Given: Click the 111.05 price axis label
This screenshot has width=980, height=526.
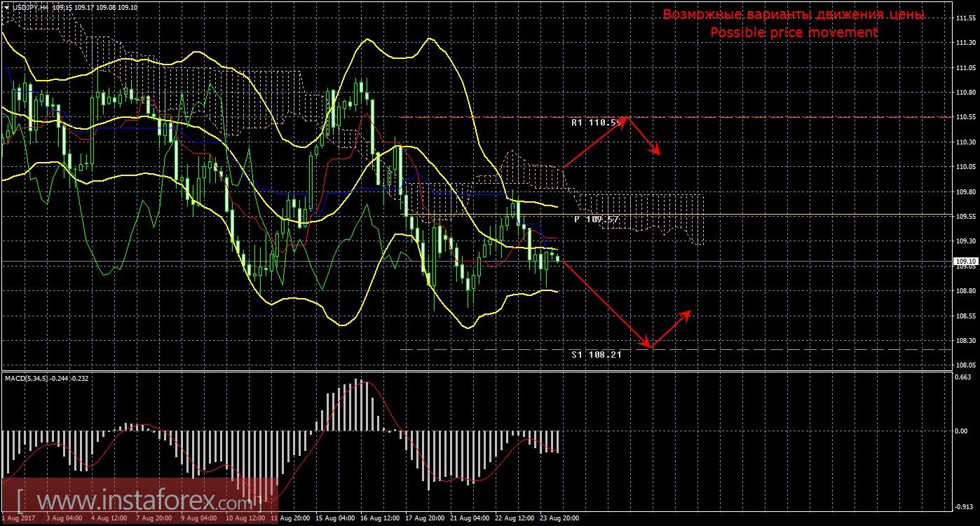Looking at the screenshot, I should click(x=965, y=68).
